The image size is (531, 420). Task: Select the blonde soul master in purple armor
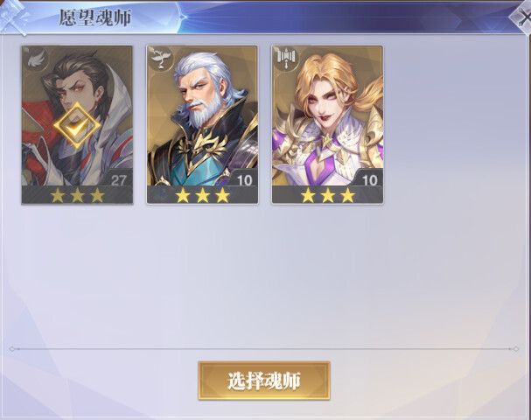point(327,124)
